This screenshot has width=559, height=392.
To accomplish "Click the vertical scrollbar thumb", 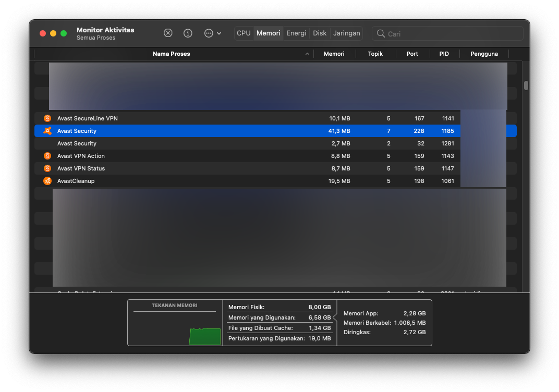I will click(x=526, y=85).
